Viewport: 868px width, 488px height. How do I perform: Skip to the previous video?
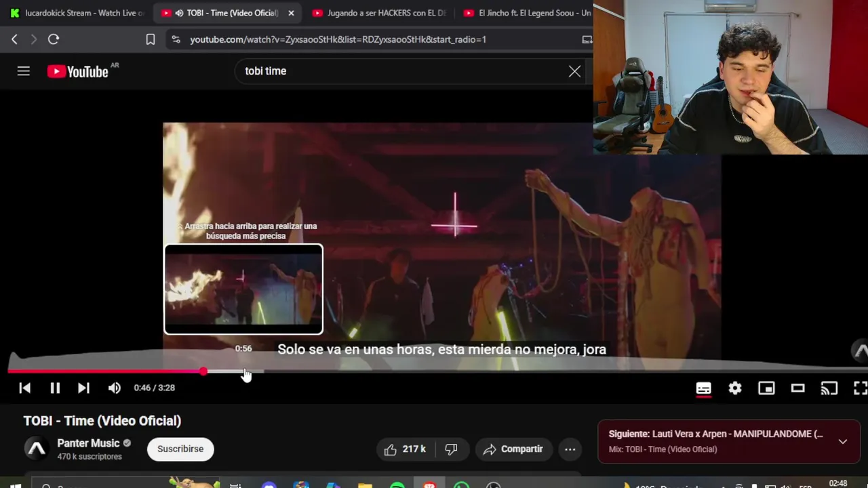tap(24, 388)
